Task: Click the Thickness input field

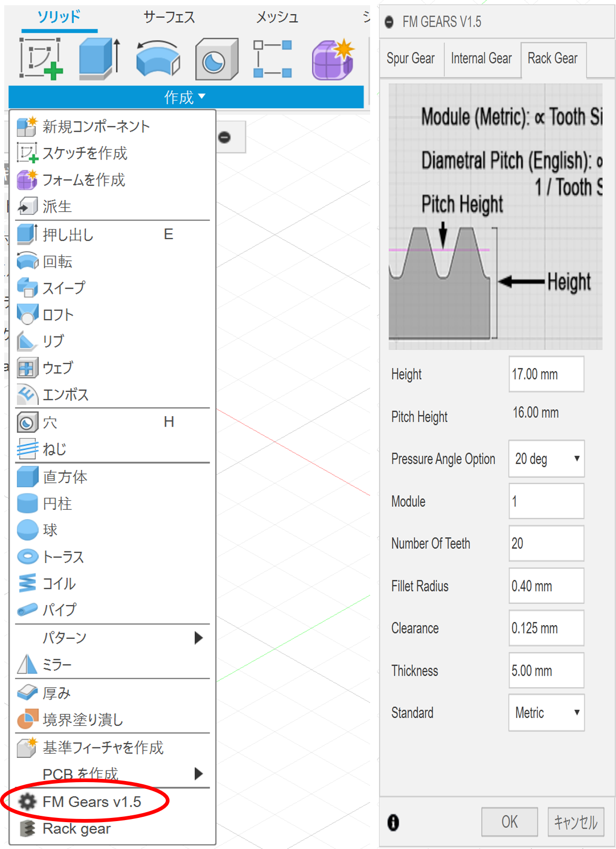Action: (547, 670)
